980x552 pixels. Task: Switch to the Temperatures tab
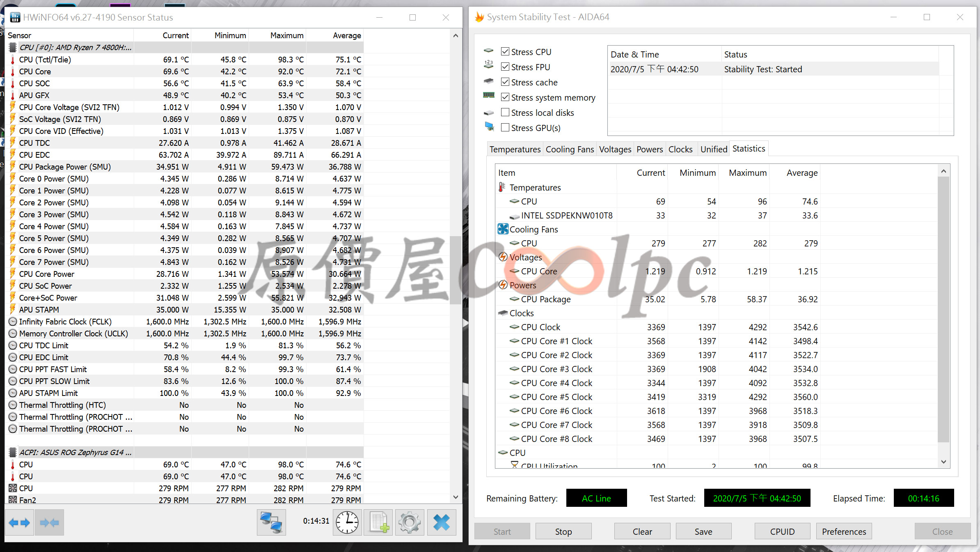point(515,149)
